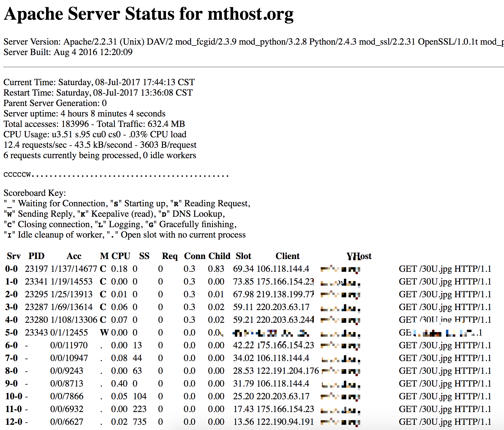Click the Acc value "1/19/14553"

[71, 282]
